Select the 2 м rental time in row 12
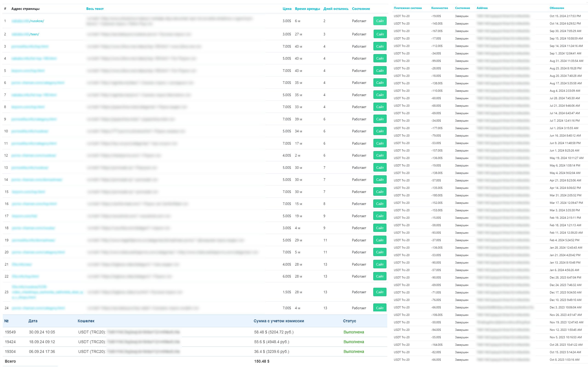588x368 pixels. (x=297, y=155)
